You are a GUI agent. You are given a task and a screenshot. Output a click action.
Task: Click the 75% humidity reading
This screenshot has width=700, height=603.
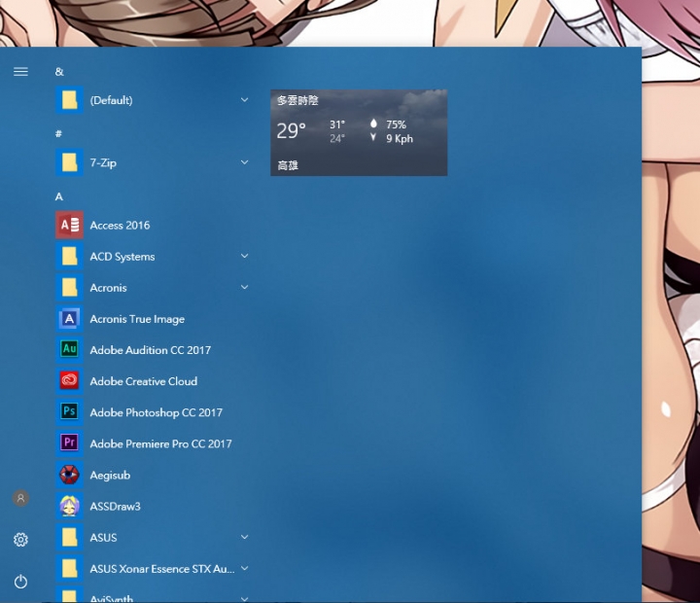coord(396,124)
